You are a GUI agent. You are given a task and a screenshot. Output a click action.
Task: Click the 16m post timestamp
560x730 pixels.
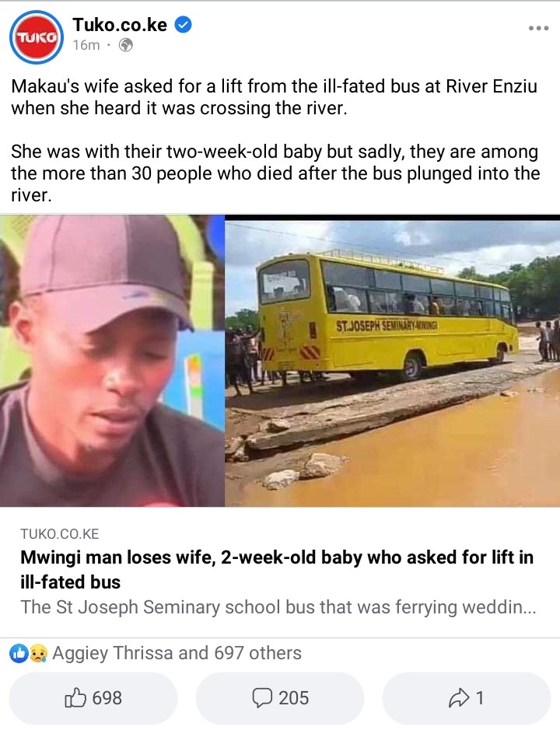(86, 45)
